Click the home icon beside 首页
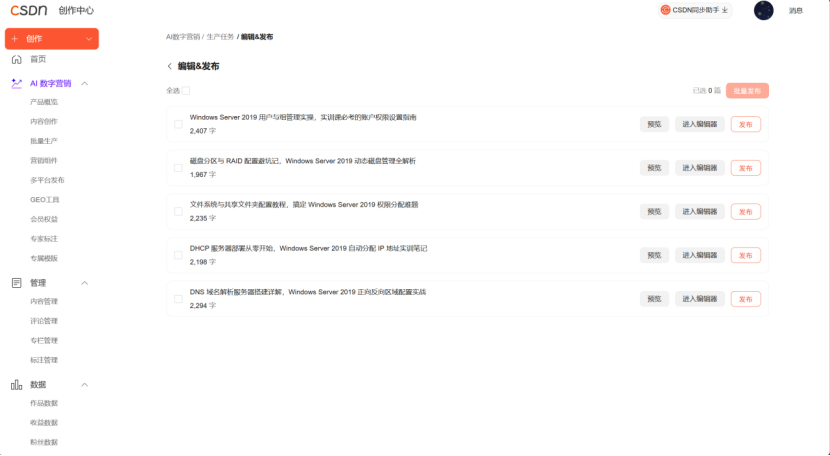Image resolution: width=830 pixels, height=456 pixels. 16,59
